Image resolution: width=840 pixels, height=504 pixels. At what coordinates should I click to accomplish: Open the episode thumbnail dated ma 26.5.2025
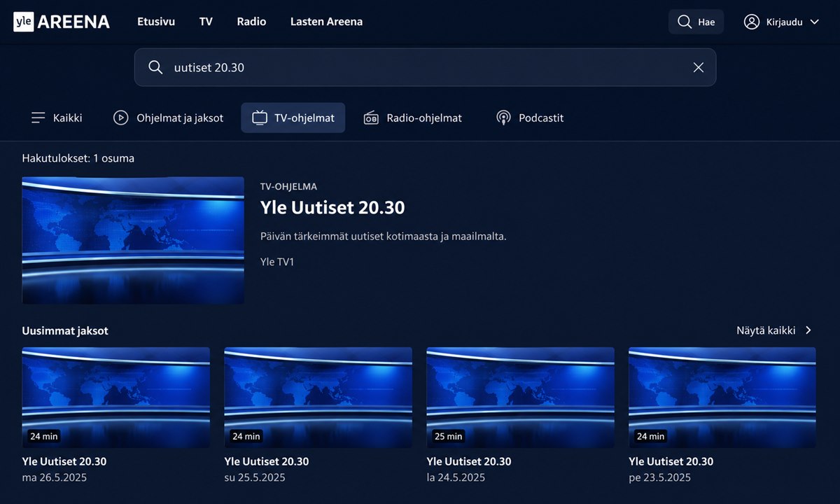pyautogui.click(x=116, y=398)
